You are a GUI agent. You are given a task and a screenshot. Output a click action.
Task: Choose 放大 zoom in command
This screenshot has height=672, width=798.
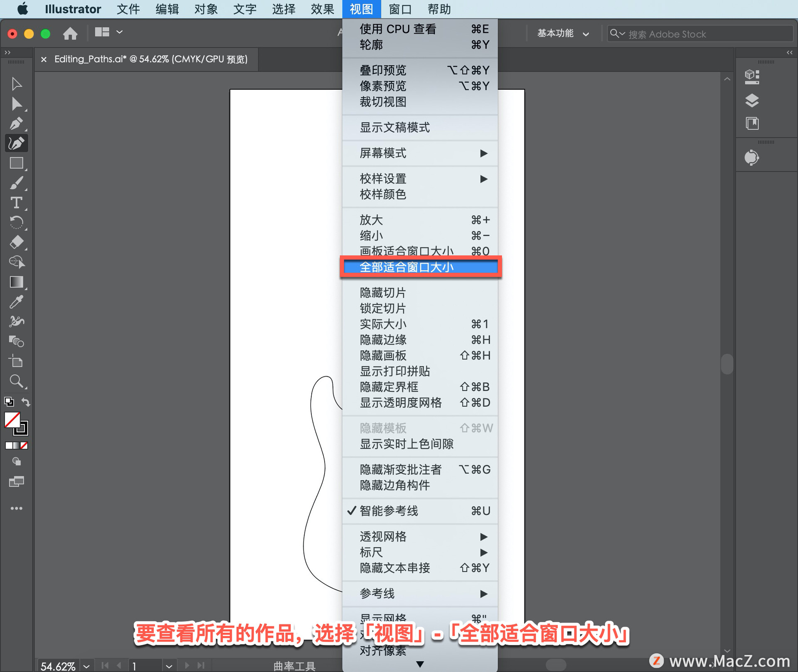(x=420, y=220)
